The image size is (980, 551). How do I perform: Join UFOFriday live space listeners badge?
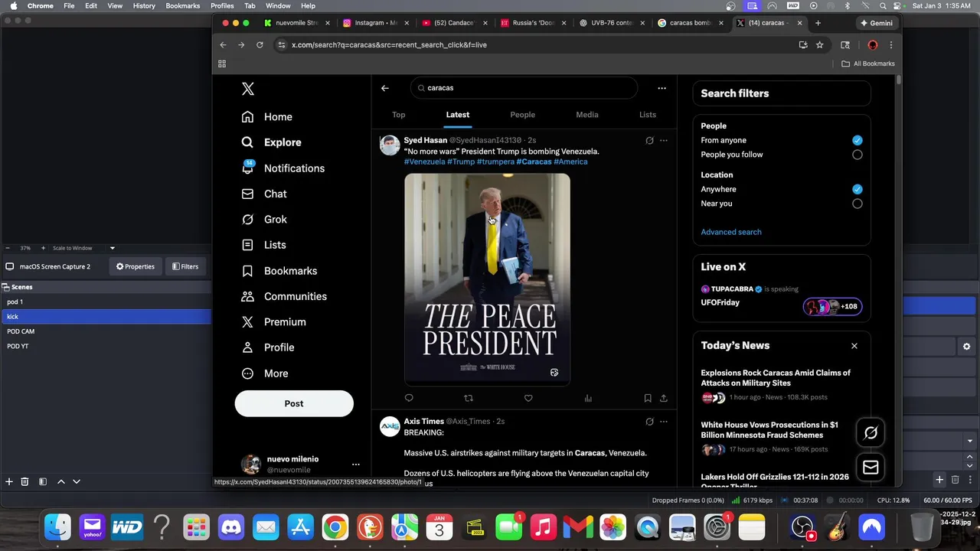coord(833,307)
